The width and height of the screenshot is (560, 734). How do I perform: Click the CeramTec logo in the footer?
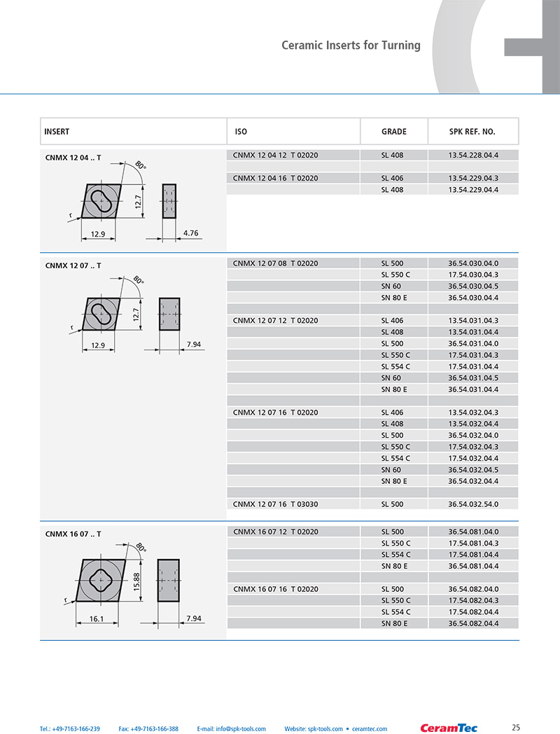(449, 728)
